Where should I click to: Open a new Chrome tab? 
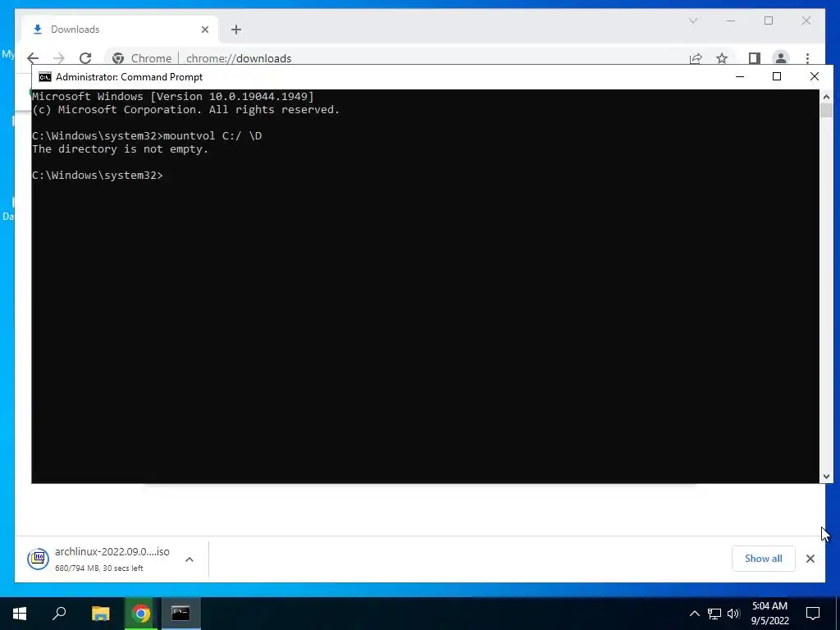click(x=236, y=30)
